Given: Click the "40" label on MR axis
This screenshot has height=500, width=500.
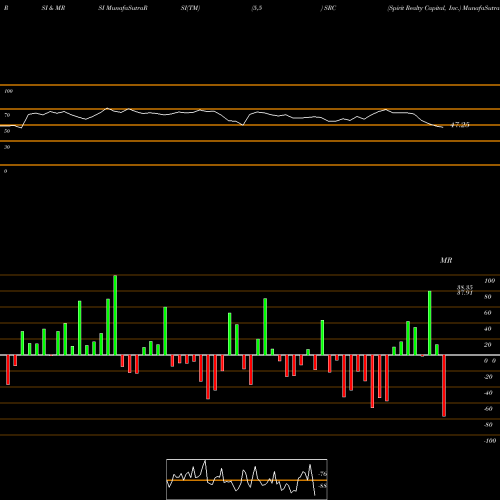Looking at the screenshot, I should click(488, 329).
